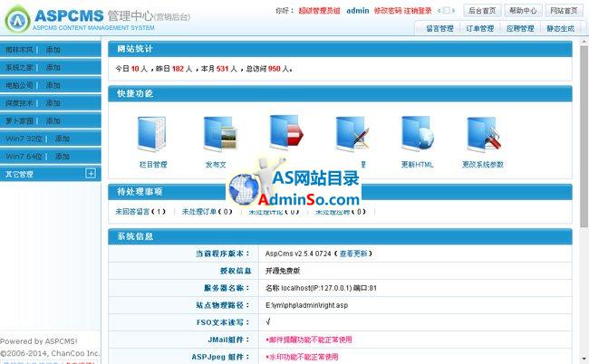Open the 雨林木风 sidebar category
589x364 pixels.
[x=20, y=50]
